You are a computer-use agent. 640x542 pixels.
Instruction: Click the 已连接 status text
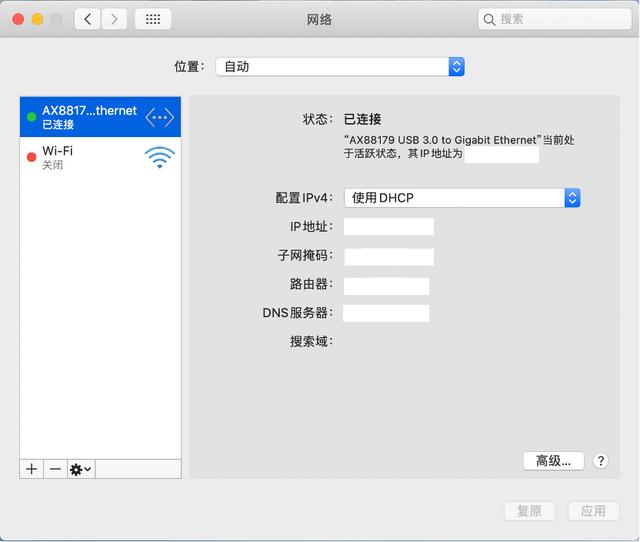coord(362,119)
